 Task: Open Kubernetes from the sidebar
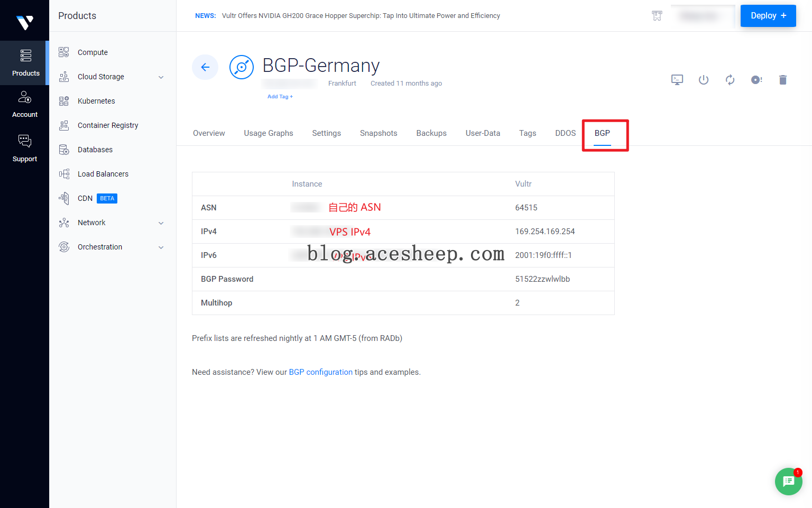[97, 100]
